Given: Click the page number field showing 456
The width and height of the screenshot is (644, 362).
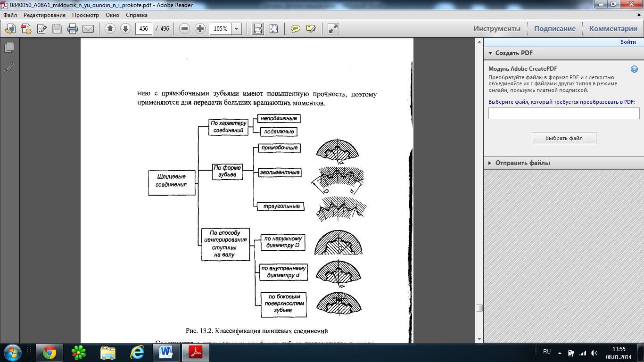Looking at the screenshot, I should tap(144, 29).
